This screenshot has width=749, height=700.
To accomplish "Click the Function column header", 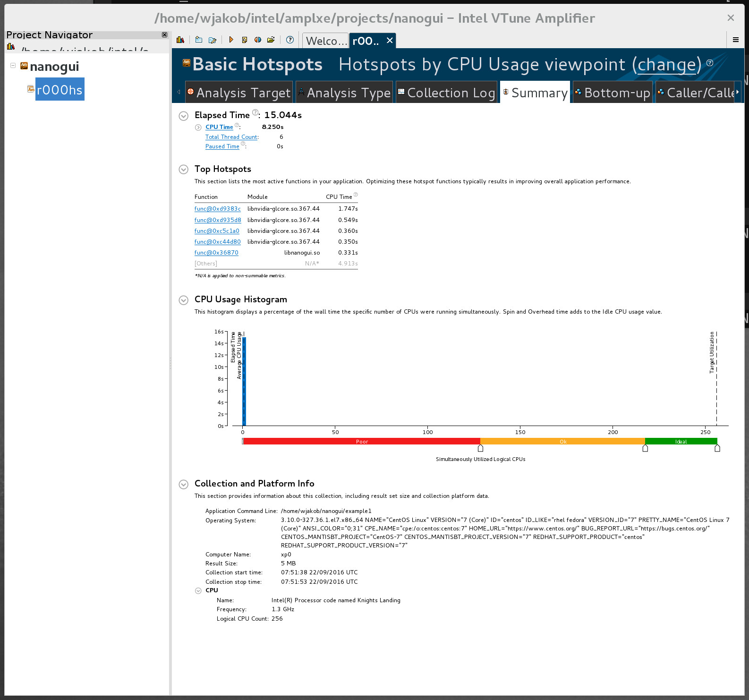I will pyautogui.click(x=206, y=197).
